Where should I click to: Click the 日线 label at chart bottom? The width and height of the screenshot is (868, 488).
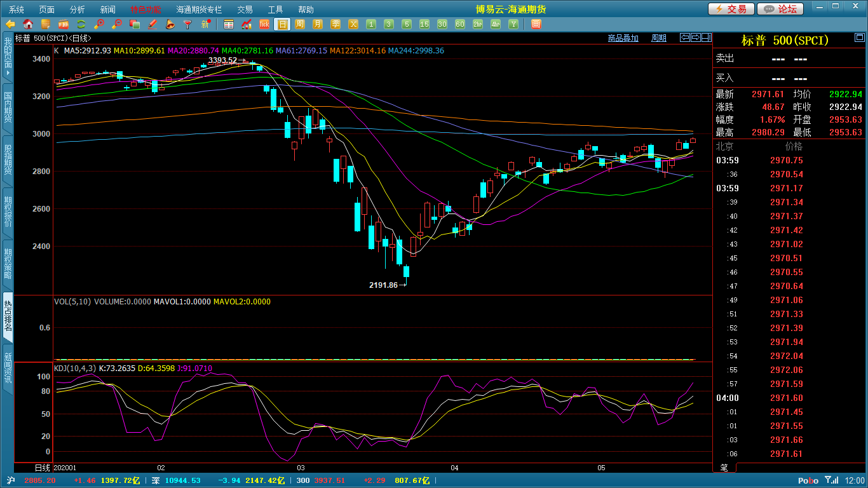click(x=42, y=468)
